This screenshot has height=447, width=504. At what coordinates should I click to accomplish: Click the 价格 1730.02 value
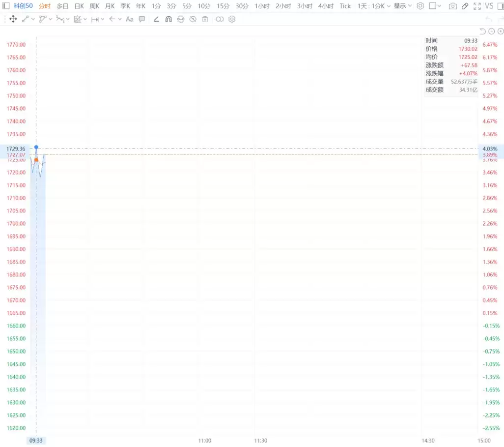pyautogui.click(x=468, y=49)
